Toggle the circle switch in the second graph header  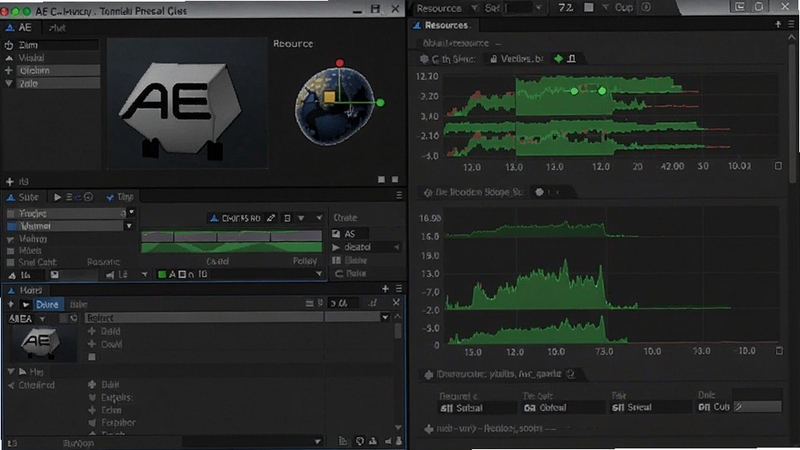coord(539,192)
